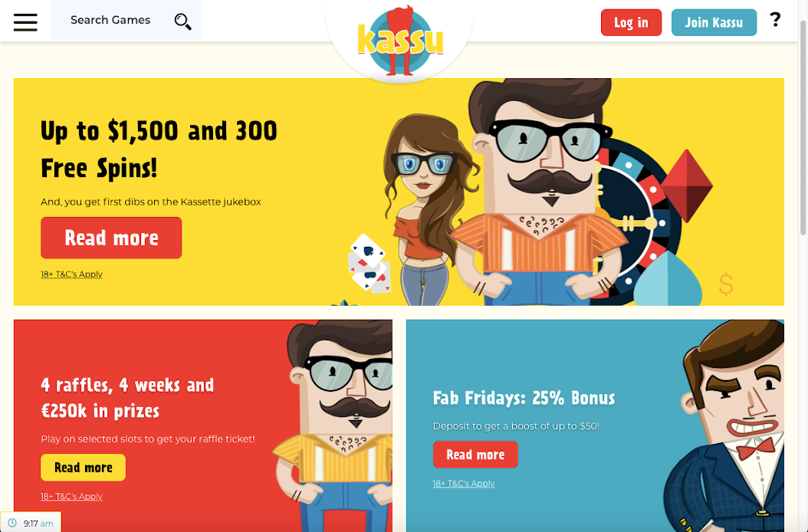
Task: Click the Fab Fridays: 25% Bonus heading
Action: (524, 398)
